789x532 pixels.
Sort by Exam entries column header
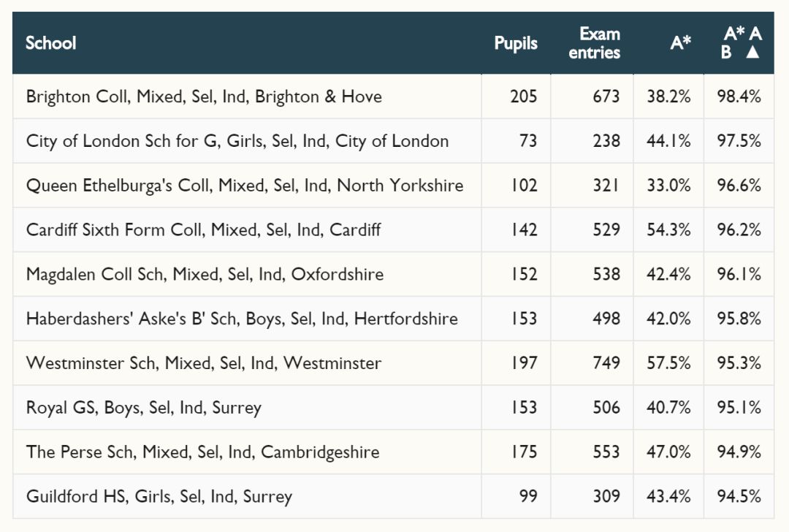coord(594,43)
